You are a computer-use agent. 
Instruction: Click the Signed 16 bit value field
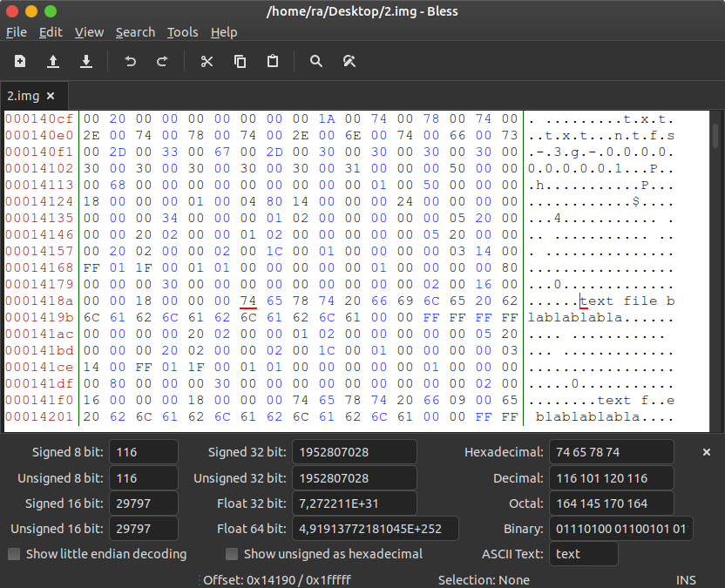click(x=143, y=503)
